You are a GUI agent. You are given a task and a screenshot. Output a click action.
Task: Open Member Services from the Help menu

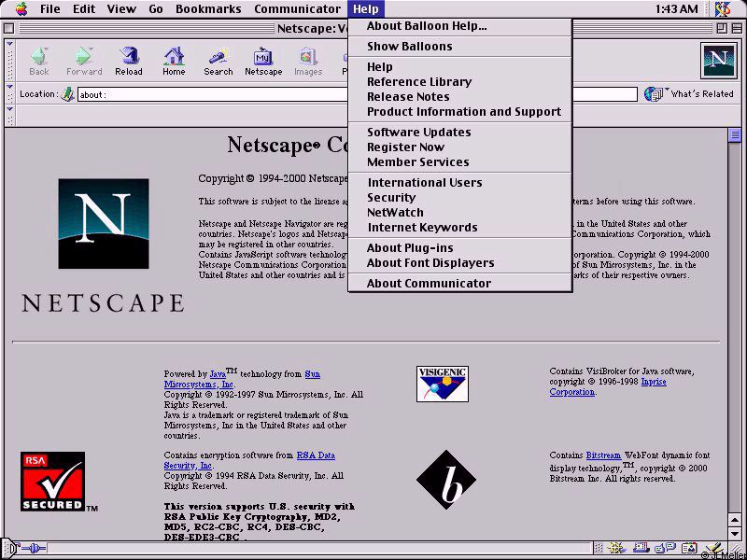tap(460, 161)
